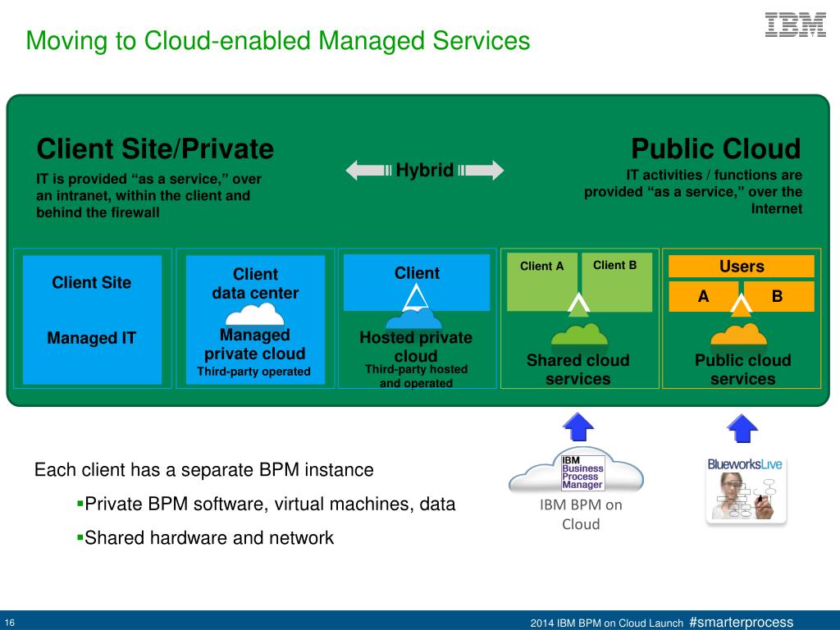The width and height of the screenshot is (840, 630).
Task: Click the blue up arrow above IBM BPM on Cloud
Action: tap(578, 427)
